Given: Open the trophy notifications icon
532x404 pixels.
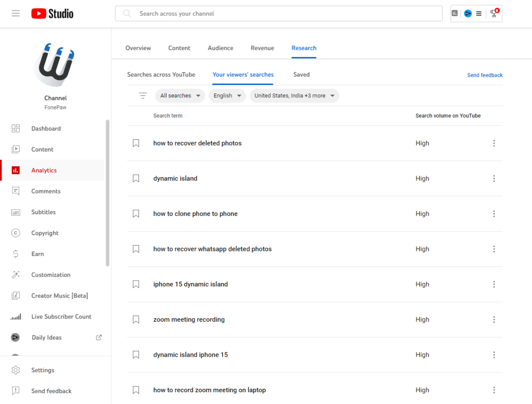Looking at the screenshot, I should coord(495,13).
